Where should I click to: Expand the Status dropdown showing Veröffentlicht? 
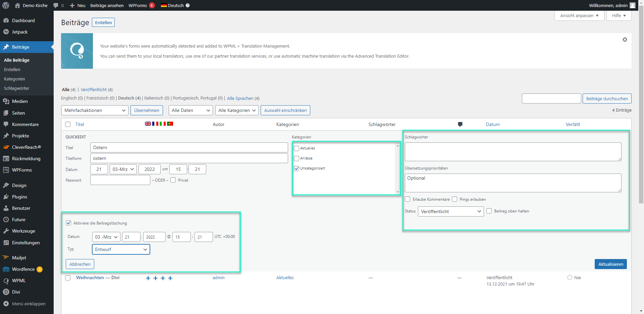[450, 211]
